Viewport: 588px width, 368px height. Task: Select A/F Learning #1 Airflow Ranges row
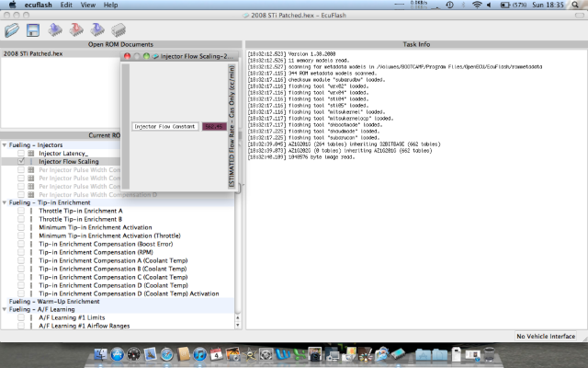[84, 326]
